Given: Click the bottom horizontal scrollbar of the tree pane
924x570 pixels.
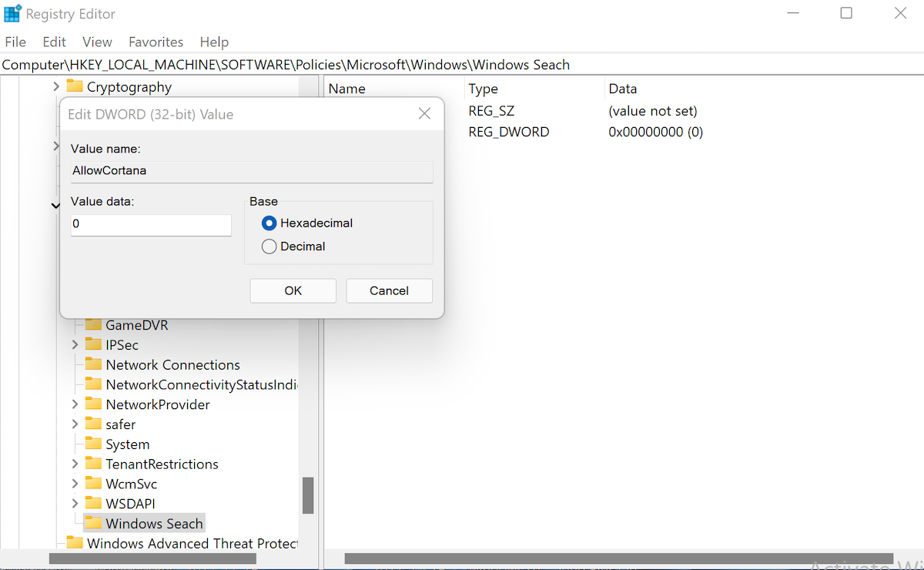Looking at the screenshot, I should click(154, 560).
